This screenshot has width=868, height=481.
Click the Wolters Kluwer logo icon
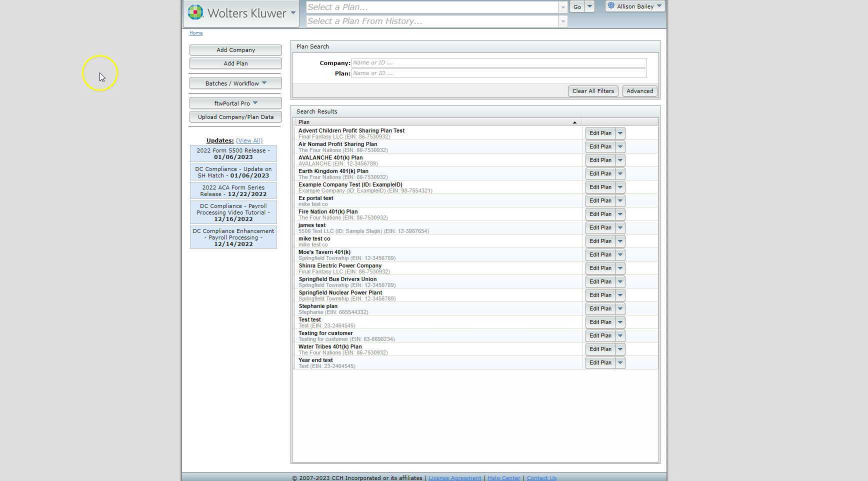coord(195,11)
